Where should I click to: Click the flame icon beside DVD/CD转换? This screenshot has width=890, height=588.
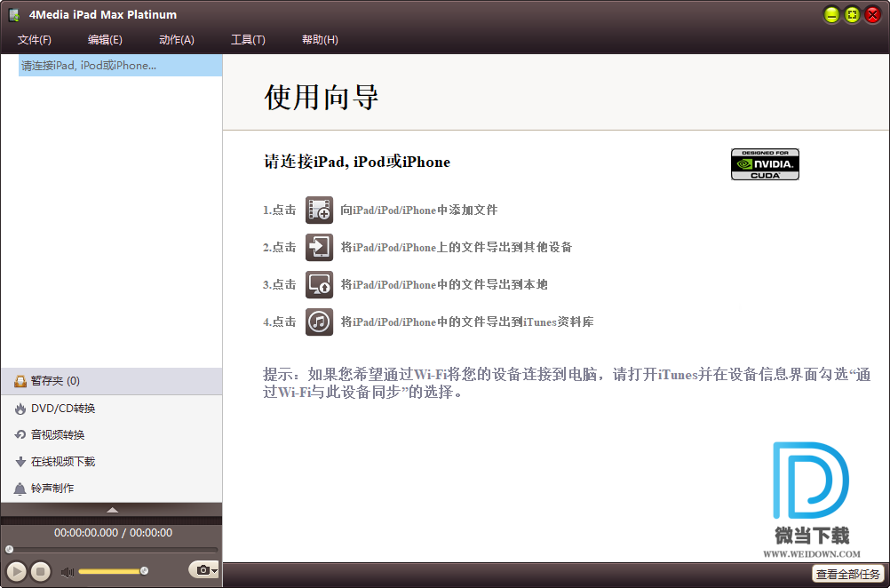pyautogui.click(x=20, y=409)
